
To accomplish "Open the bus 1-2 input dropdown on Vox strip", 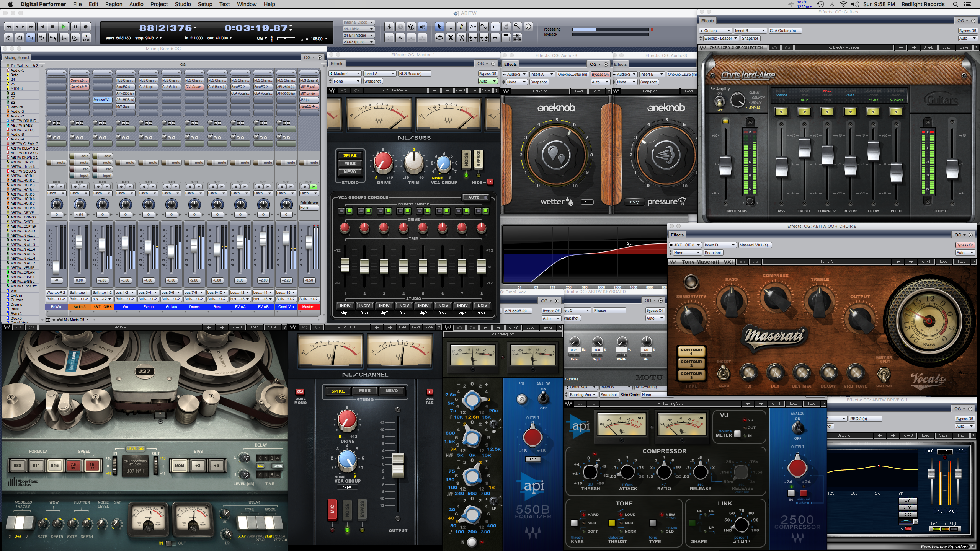I will pos(126,292).
